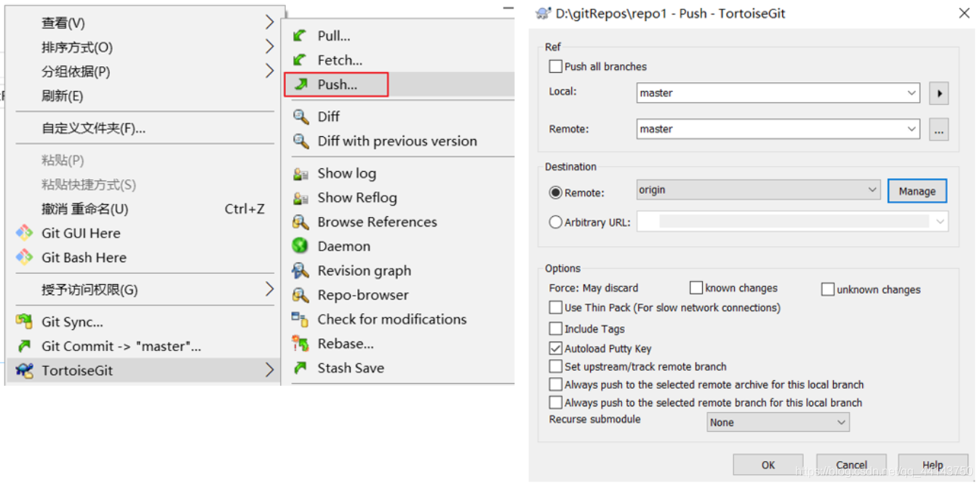Viewport: 980px width, 485px height.
Task: Click the Browse References icon
Action: (x=300, y=222)
